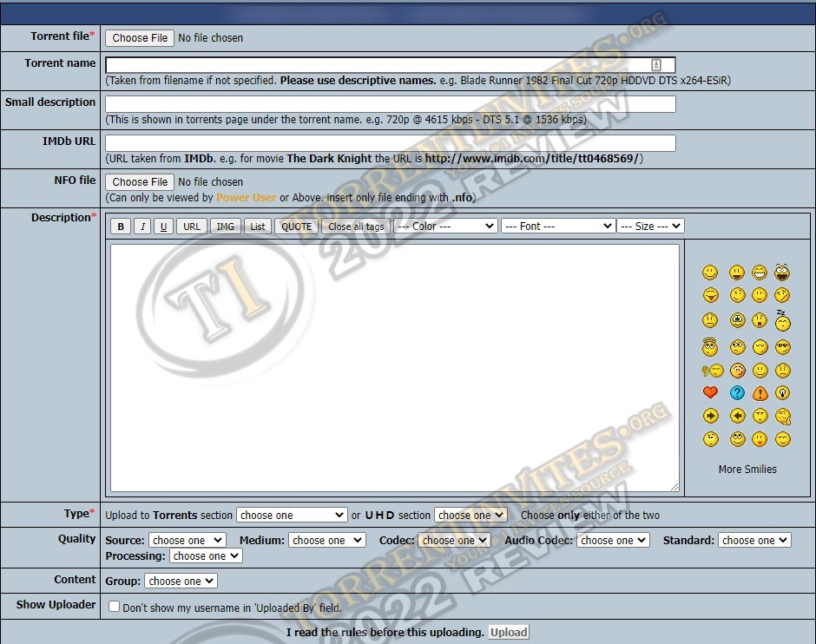816x644 pixels.
Task: Insert the right arrow smiley
Action: pyautogui.click(x=710, y=417)
